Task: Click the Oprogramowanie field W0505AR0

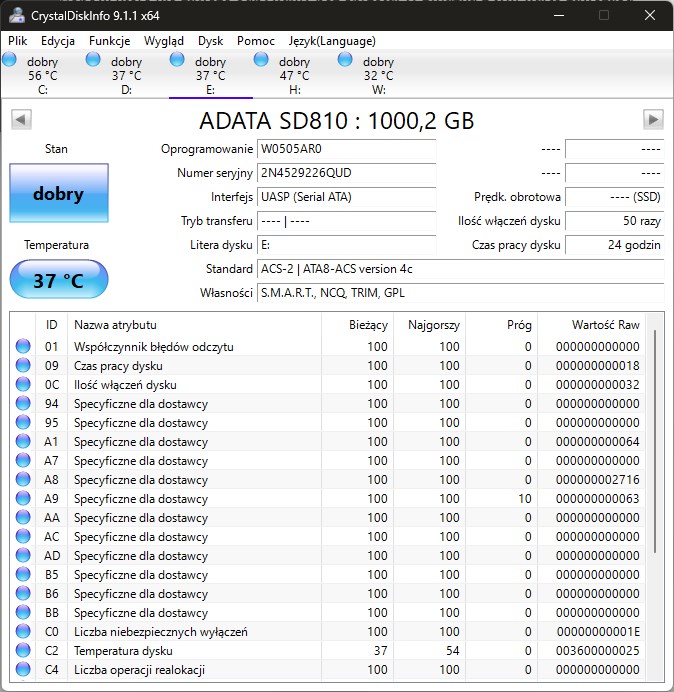Action: pyautogui.click(x=346, y=149)
